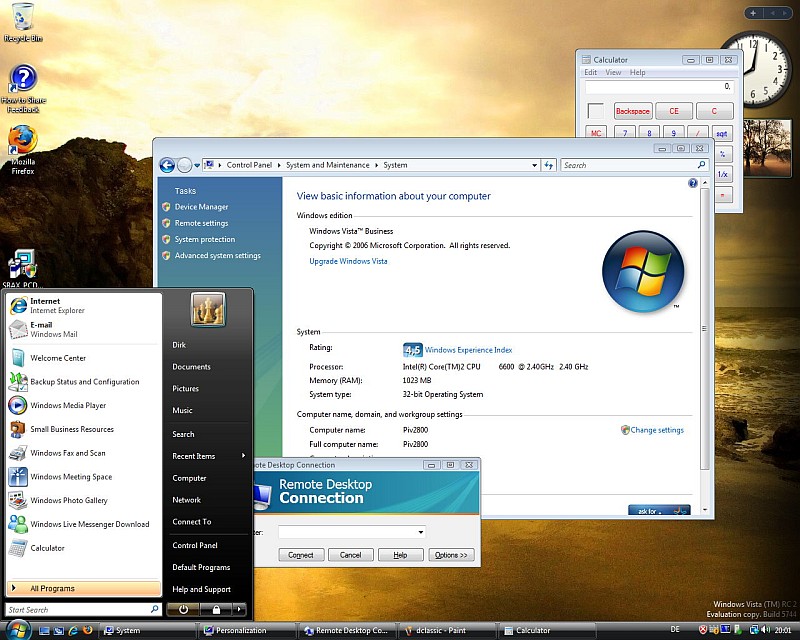Open Calculator's Edit menu
The image size is (800, 640).
coord(590,72)
